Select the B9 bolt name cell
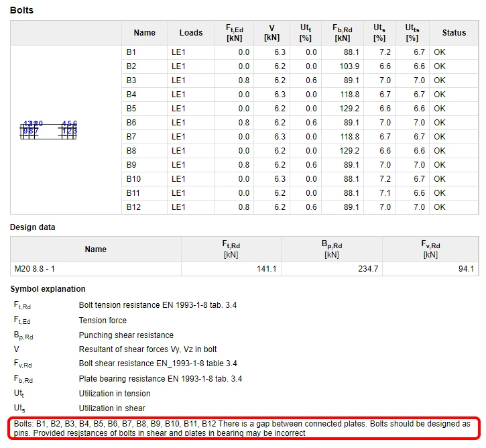The image size is (486, 448). 144,165
